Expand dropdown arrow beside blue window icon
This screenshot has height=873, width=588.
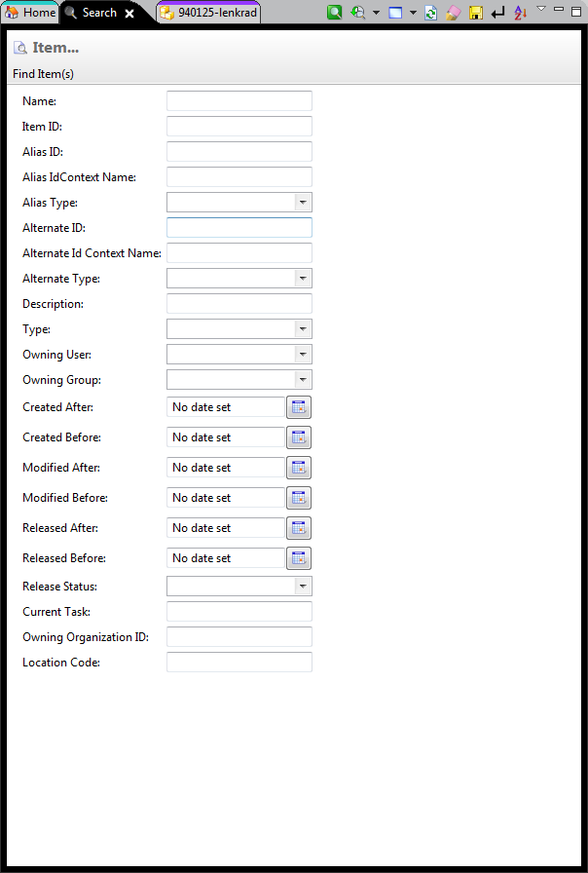coord(413,13)
